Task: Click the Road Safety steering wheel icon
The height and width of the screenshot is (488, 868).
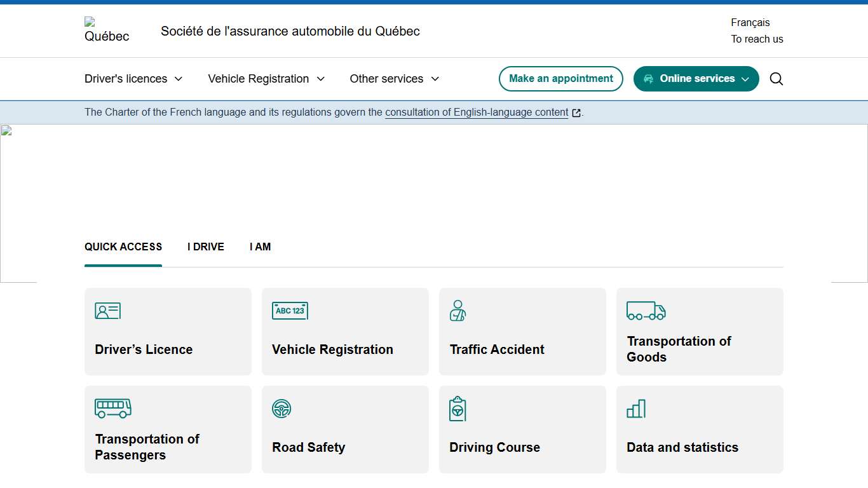Action: pos(281,409)
